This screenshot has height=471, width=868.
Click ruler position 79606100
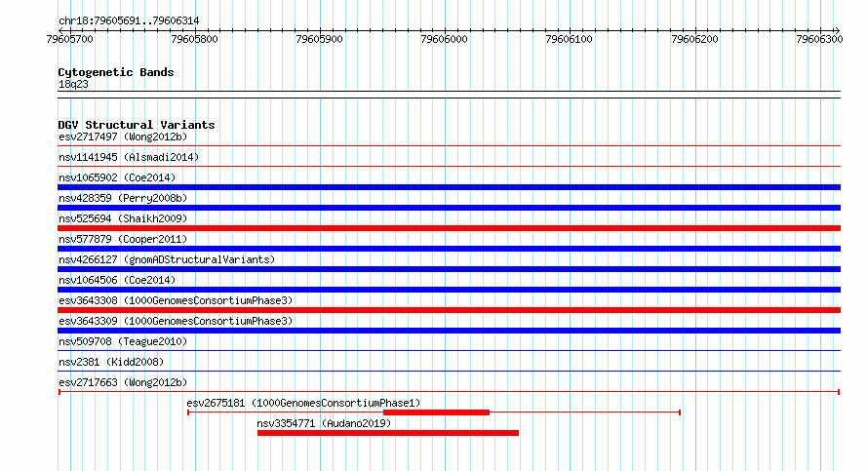click(x=569, y=39)
